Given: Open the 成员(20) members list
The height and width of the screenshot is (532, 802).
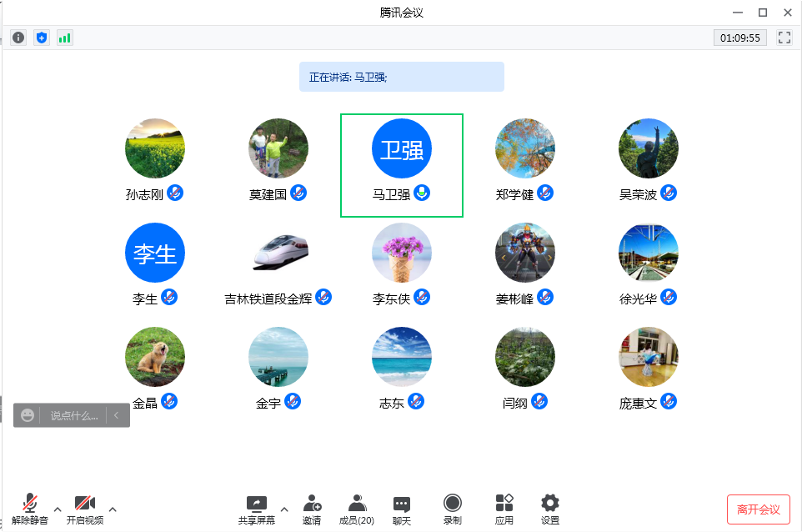Looking at the screenshot, I should pos(357,509).
